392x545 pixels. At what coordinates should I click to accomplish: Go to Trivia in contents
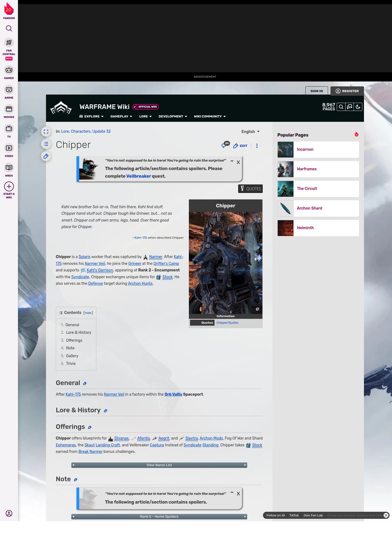point(71,364)
